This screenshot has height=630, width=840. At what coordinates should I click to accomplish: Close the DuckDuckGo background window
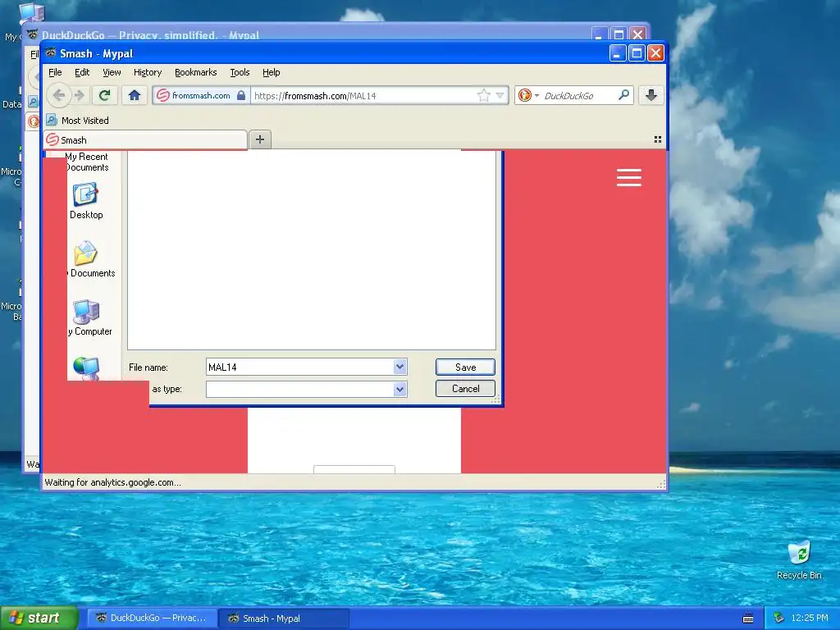pyautogui.click(x=637, y=34)
